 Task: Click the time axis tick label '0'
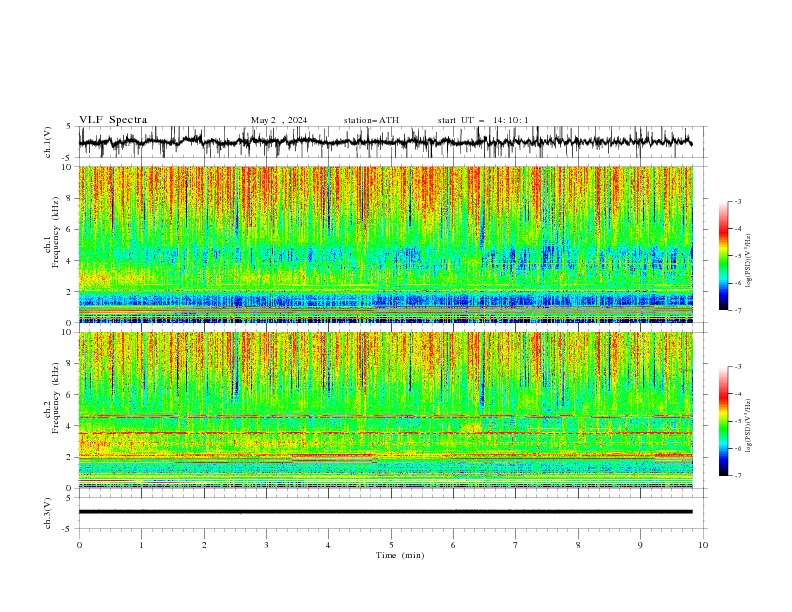(79, 545)
